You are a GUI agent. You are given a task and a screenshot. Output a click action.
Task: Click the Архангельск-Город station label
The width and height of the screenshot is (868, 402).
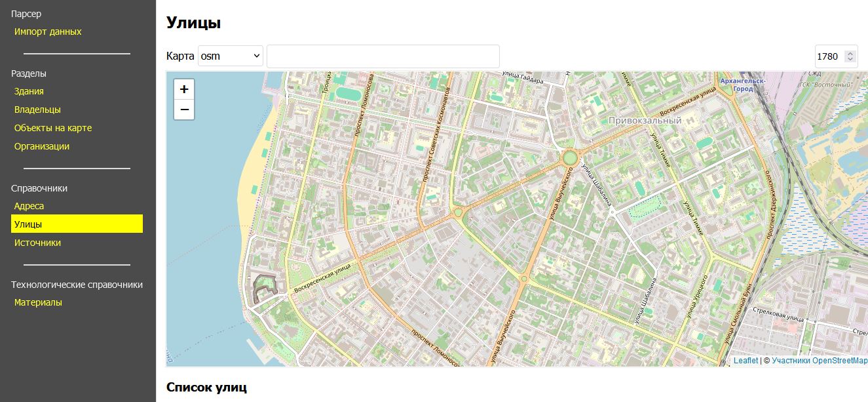(742, 85)
